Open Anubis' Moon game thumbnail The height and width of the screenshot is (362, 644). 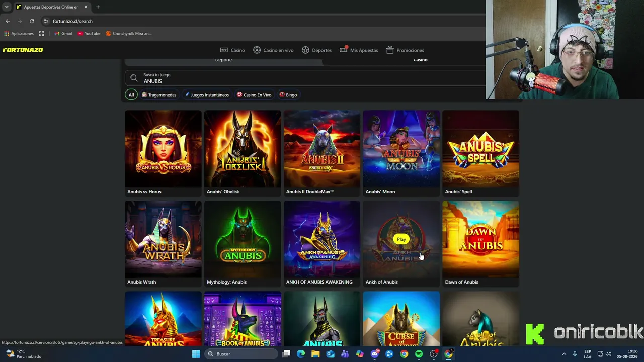[x=401, y=149]
